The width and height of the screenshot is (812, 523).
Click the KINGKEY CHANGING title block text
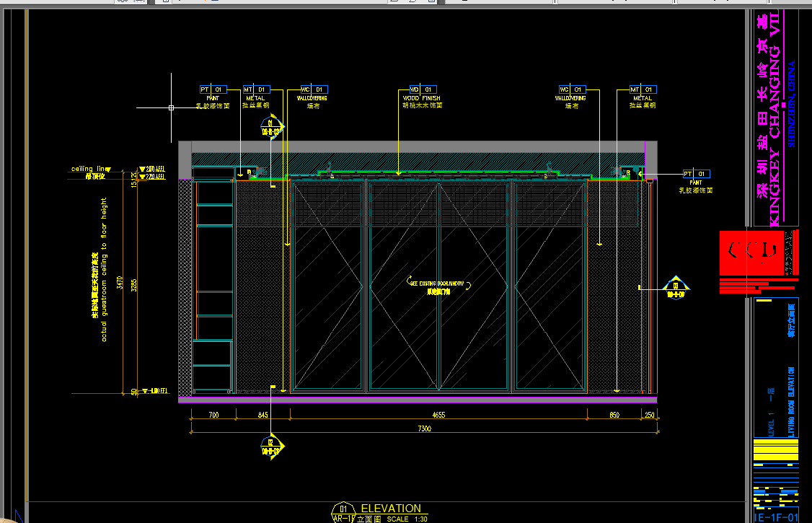click(775, 119)
